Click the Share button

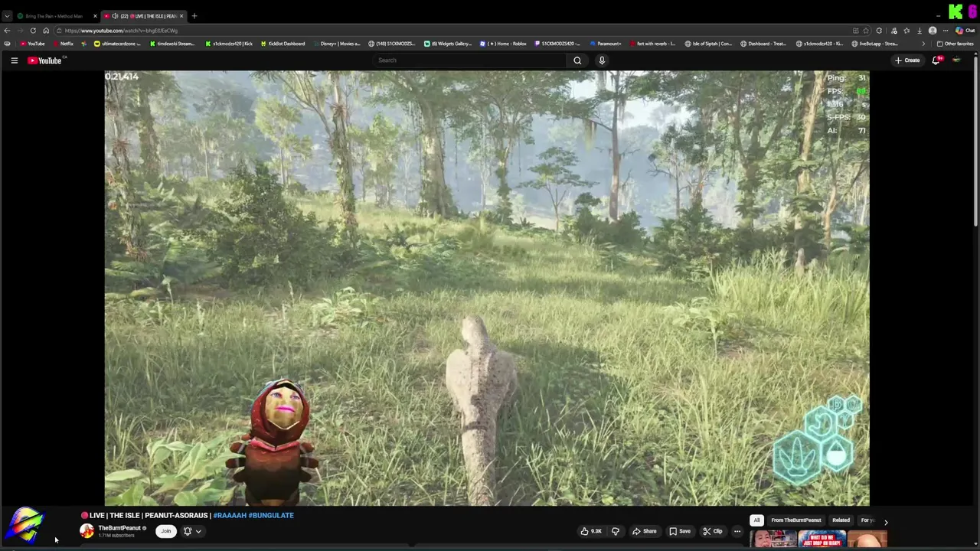click(x=644, y=531)
